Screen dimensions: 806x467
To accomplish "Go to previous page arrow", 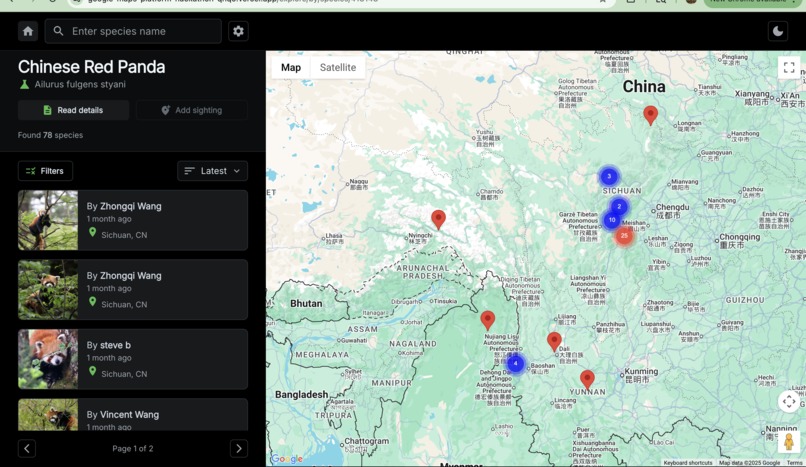I will pos(27,449).
